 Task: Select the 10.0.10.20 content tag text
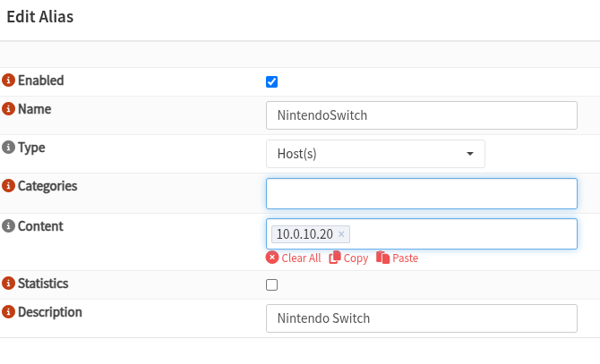click(304, 234)
